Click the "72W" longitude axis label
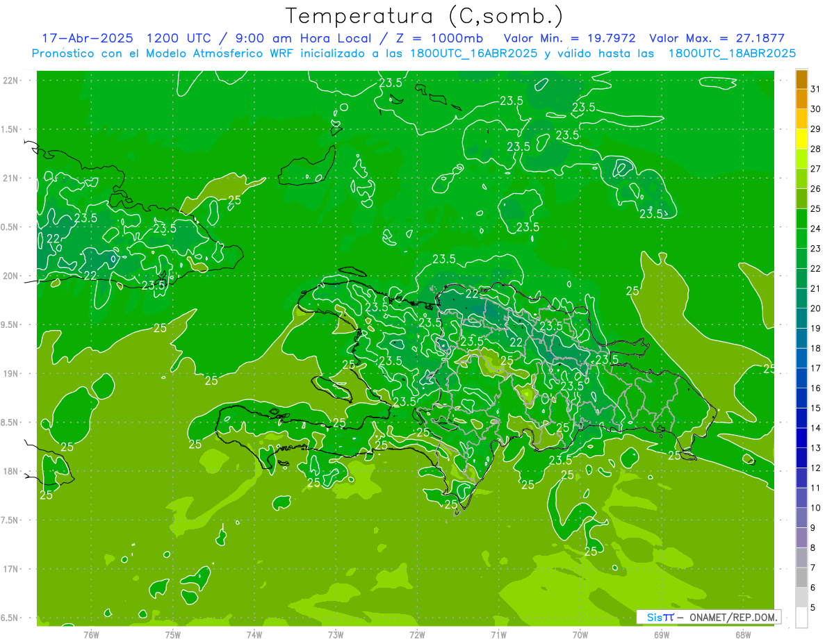Viewport: 834px width, 644px height. pos(417,634)
